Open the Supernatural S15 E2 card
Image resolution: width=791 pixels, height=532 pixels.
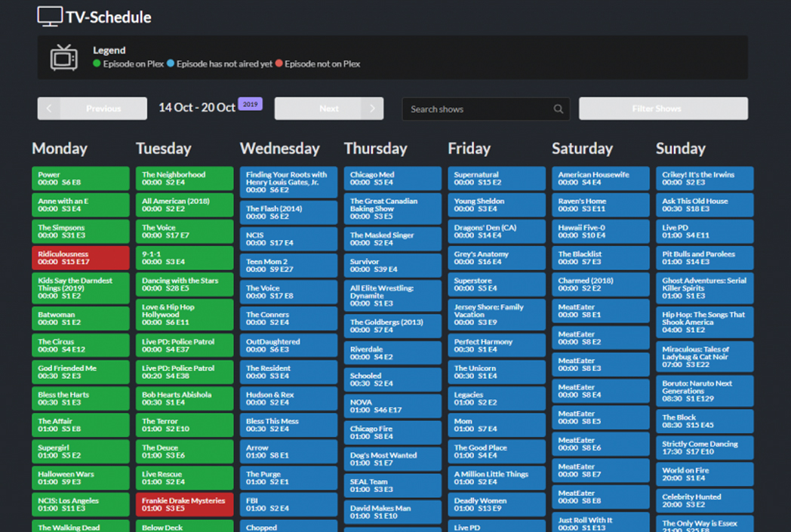(x=497, y=179)
